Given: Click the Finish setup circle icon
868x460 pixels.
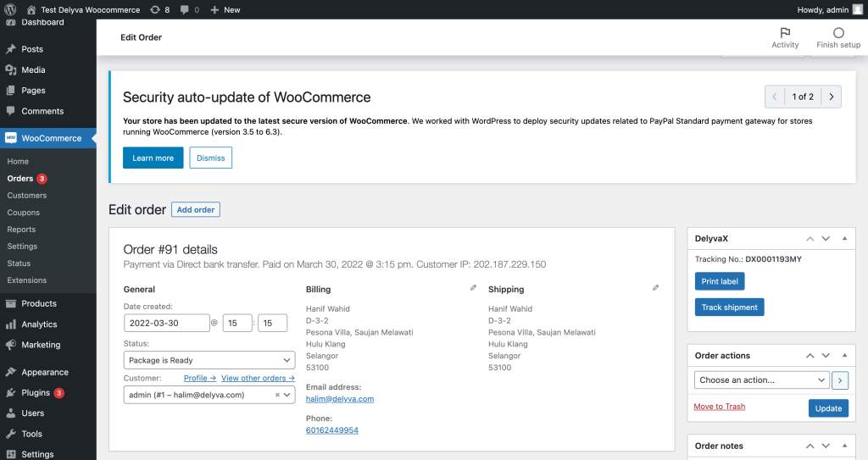Looking at the screenshot, I should (838, 33).
